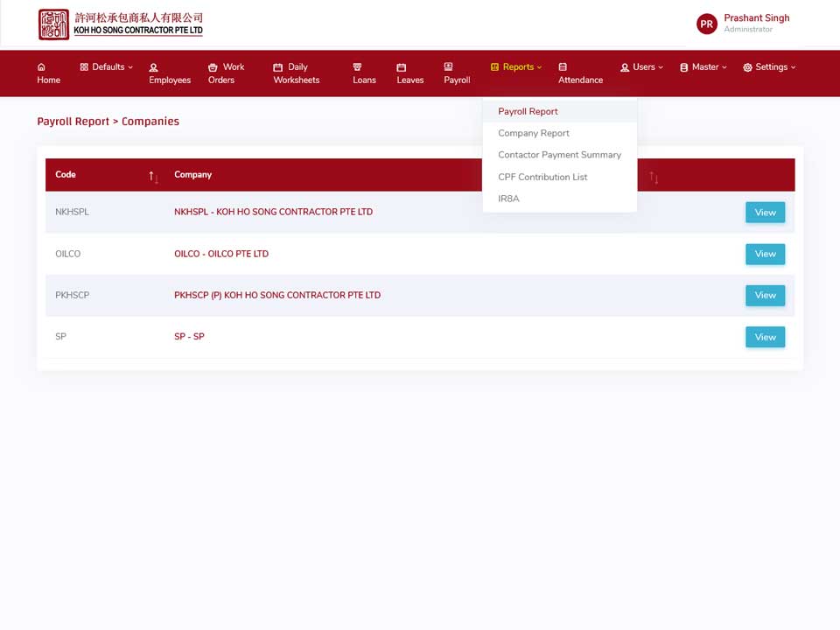Image resolution: width=840 pixels, height=630 pixels.
Task: Sort by the Code column arrows
Action: tap(153, 177)
